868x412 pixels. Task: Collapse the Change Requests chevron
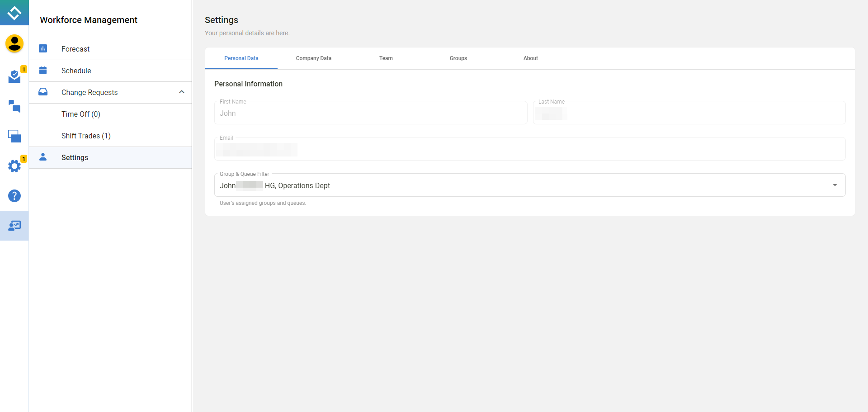point(182,92)
